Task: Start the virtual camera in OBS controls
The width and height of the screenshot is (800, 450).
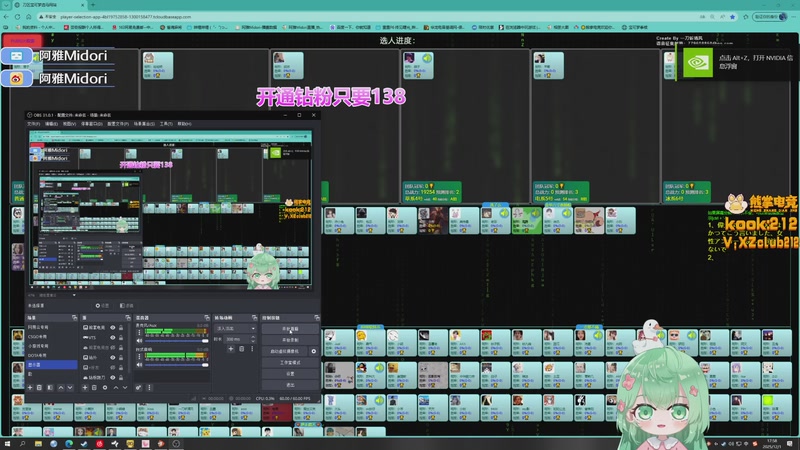Action: [285, 351]
